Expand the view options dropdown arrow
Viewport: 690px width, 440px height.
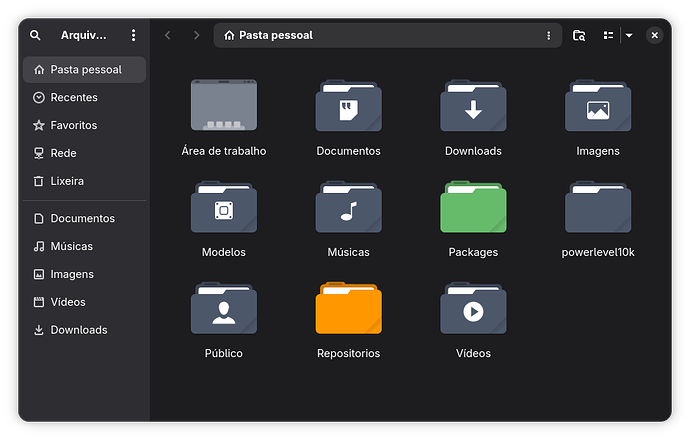(629, 35)
